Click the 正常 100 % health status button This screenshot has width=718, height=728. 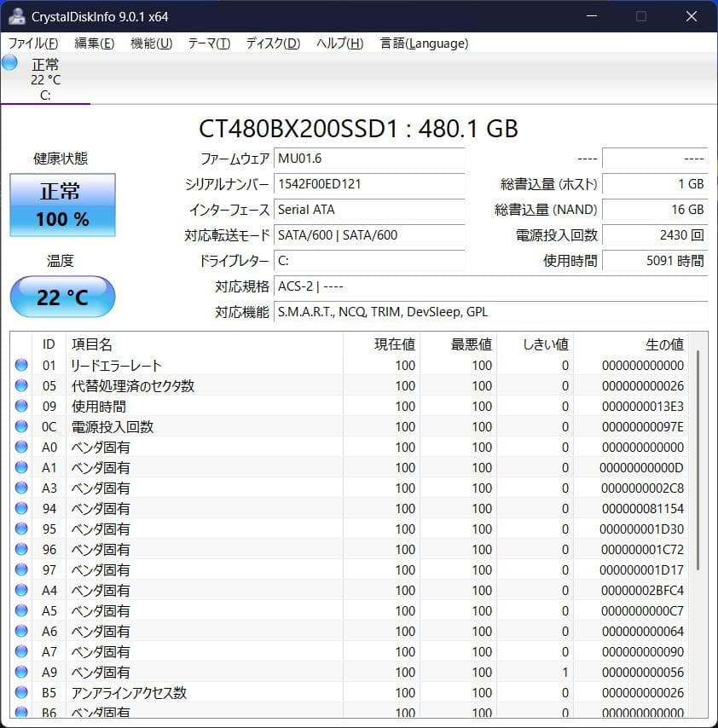[x=63, y=205]
